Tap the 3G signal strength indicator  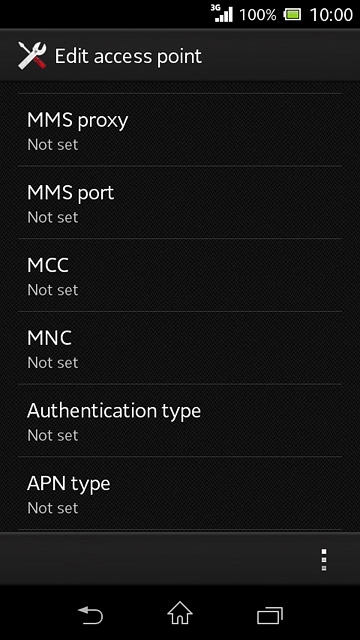222,13
